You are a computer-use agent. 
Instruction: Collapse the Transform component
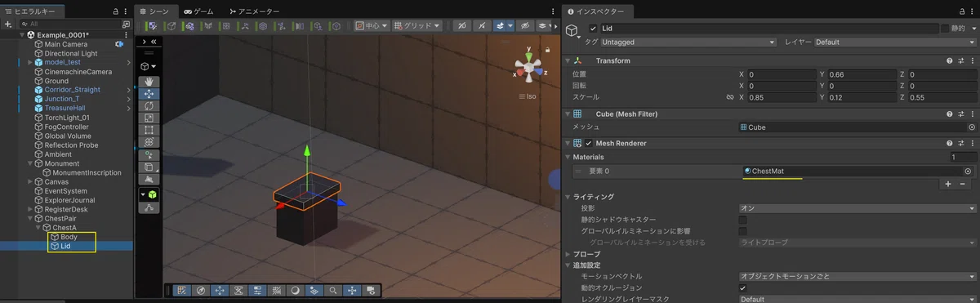568,61
